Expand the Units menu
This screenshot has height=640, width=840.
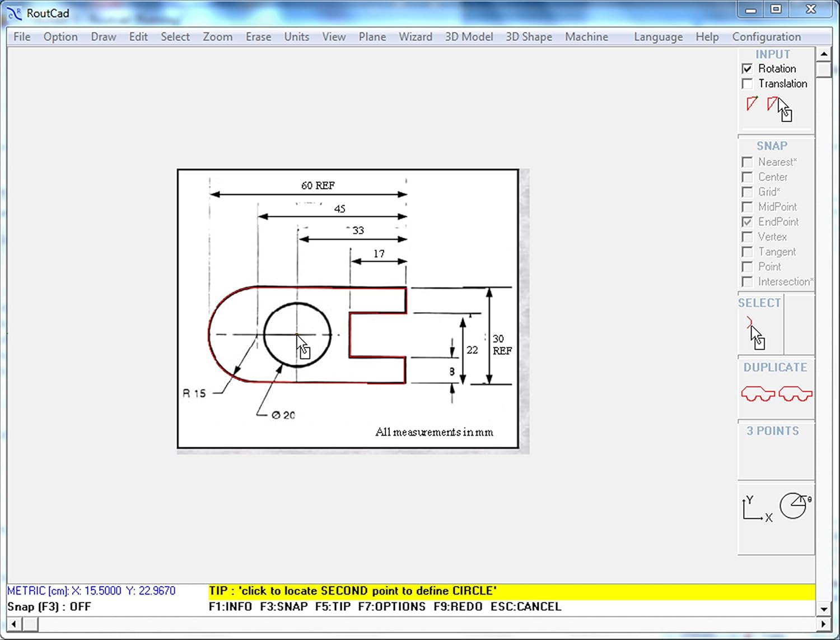click(x=296, y=37)
